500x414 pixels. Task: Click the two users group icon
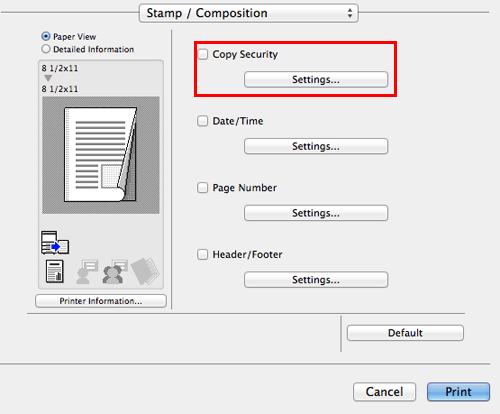click(x=115, y=271)
